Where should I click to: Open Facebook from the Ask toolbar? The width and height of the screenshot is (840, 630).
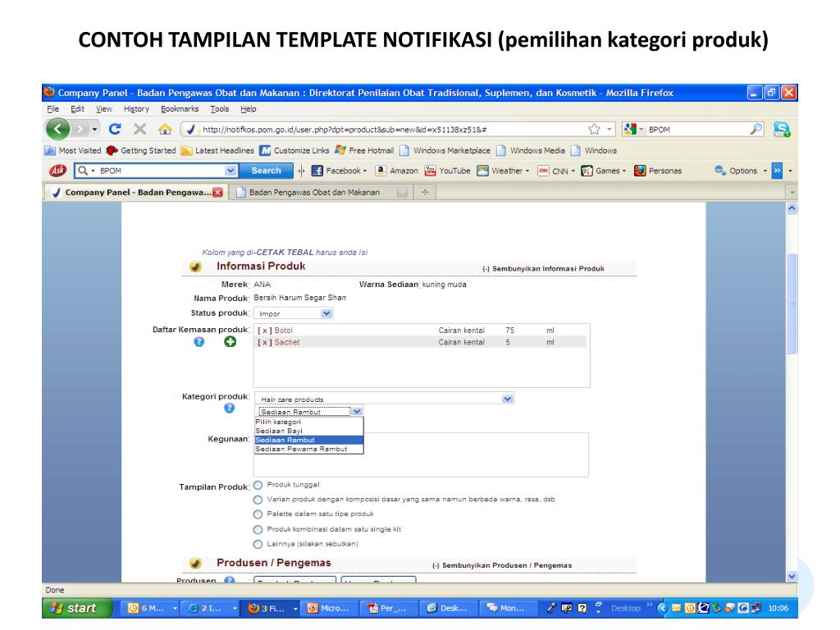coord(339,171)
